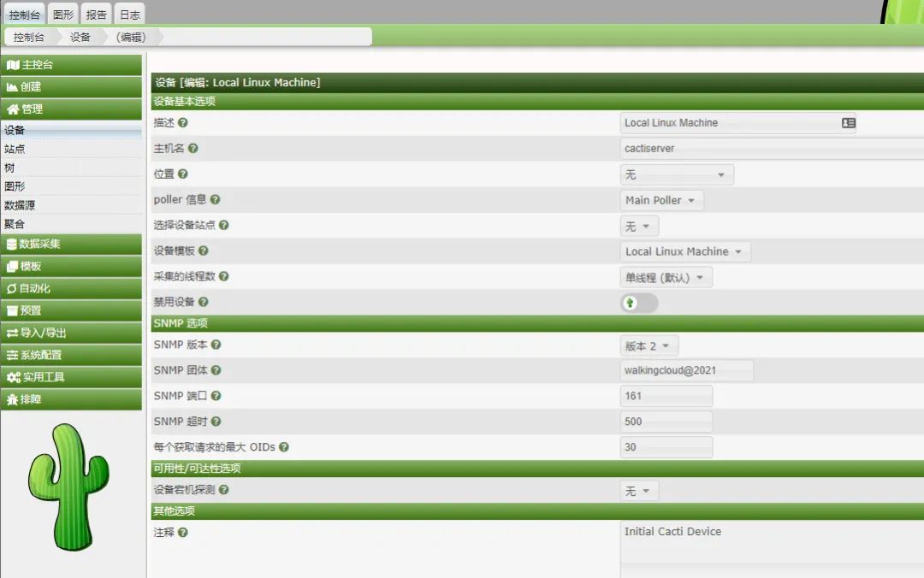Open the 单线程 (默认) dropdown
Viewport: 924px width, 578px height.
(x=666, y=278)
